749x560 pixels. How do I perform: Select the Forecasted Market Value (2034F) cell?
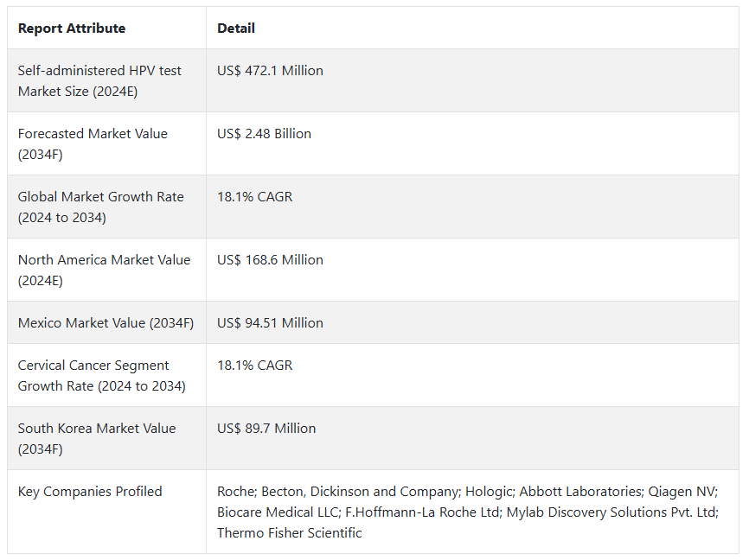93,143
